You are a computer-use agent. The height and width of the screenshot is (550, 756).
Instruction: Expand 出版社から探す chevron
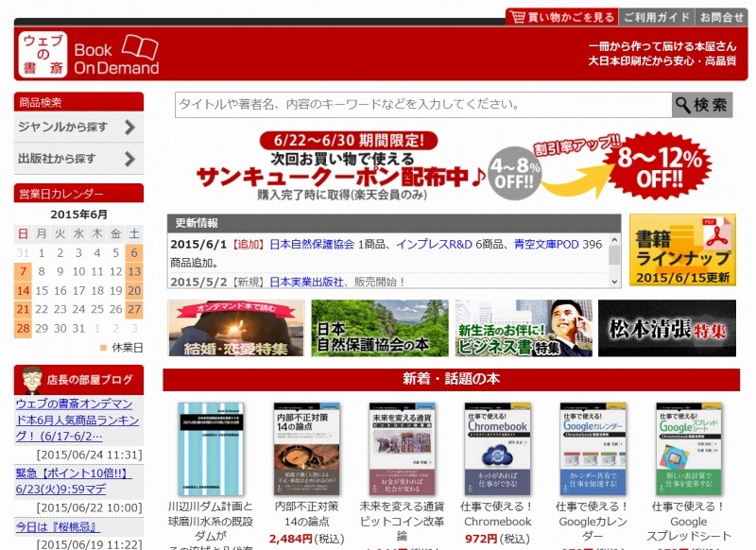coord(129,159)
